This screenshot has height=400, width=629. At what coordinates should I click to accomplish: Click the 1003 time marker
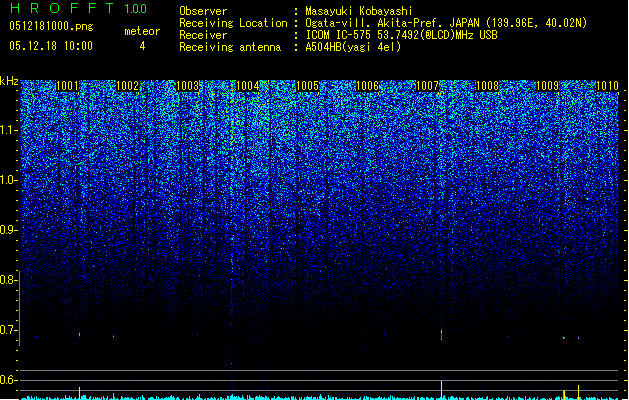click(x=187, y=86)
